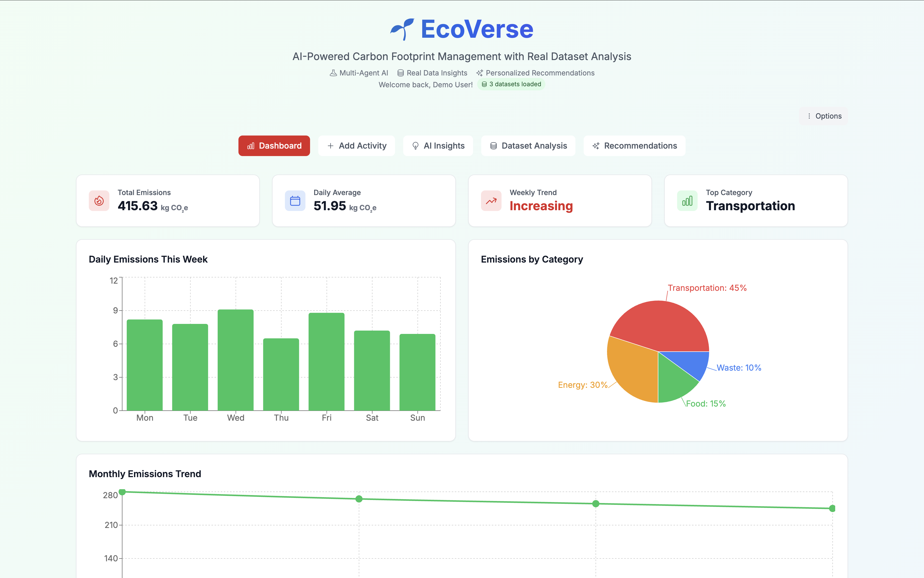Click the database icon in datasets loaded badge

pos(484,84)
